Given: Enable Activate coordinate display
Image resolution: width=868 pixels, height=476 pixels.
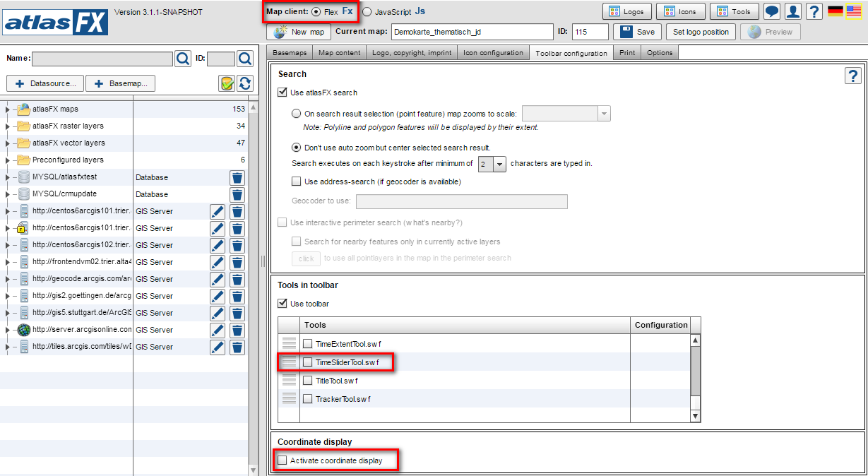Looking at the screenshot, I should point(283,460).
